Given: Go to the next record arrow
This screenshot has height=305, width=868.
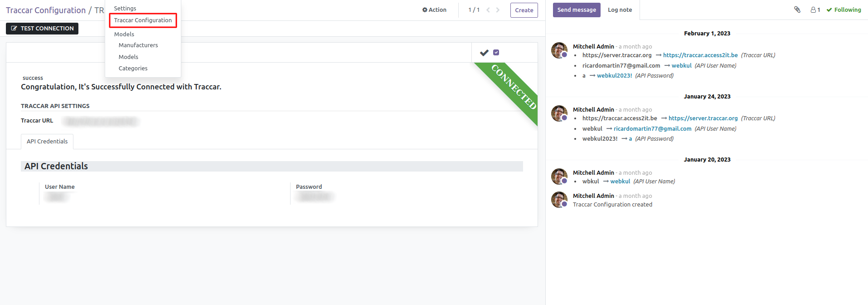Looking at the screenshot, I should coord(498,10).
